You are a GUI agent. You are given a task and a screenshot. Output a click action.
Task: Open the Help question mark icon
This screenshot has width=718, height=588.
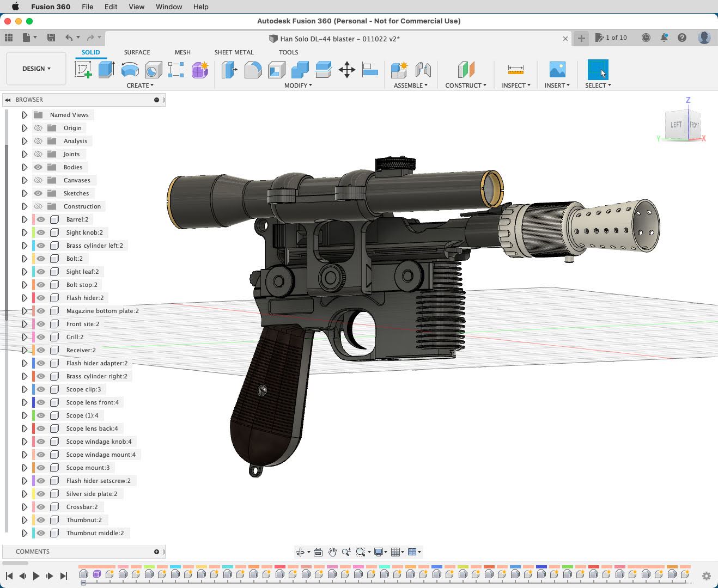pyautogui.click(x=682, y=38)
